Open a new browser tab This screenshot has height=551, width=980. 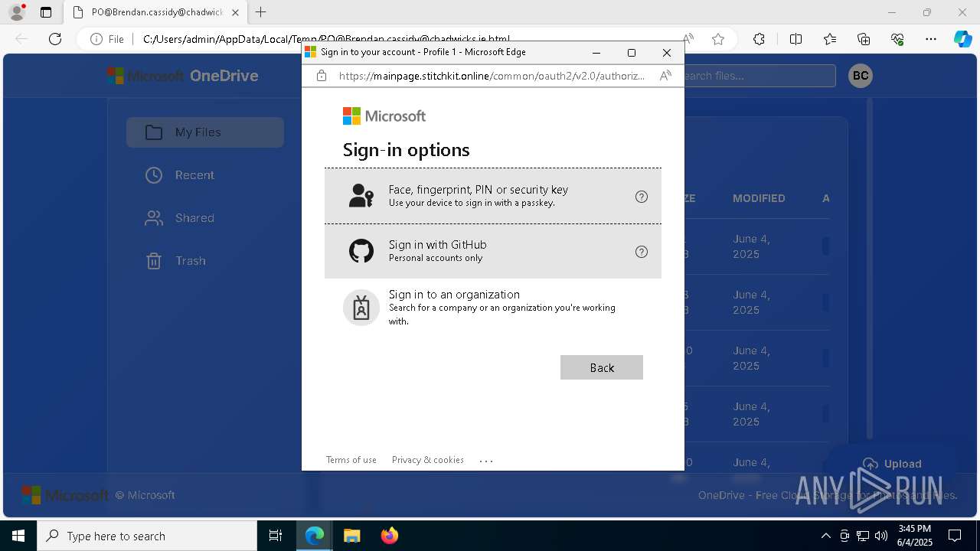click(x=261, y=12)
